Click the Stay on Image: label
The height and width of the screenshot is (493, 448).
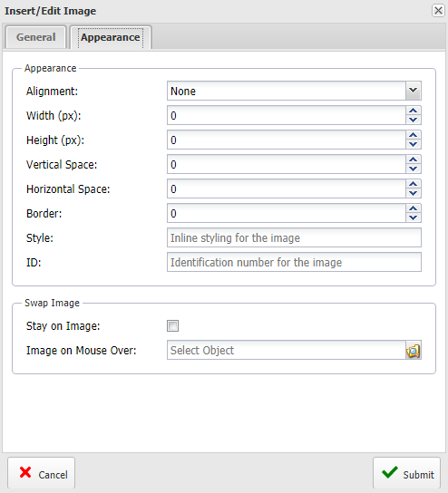63,326
